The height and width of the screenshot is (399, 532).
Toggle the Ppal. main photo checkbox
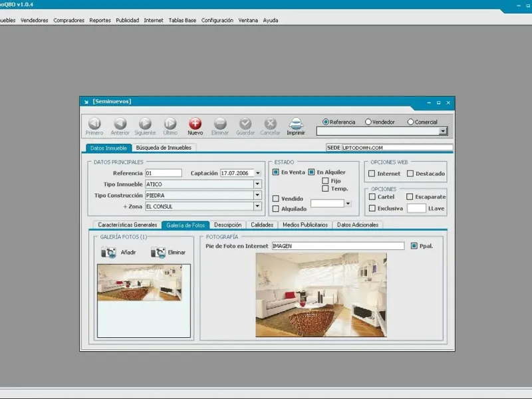(414, 246)
